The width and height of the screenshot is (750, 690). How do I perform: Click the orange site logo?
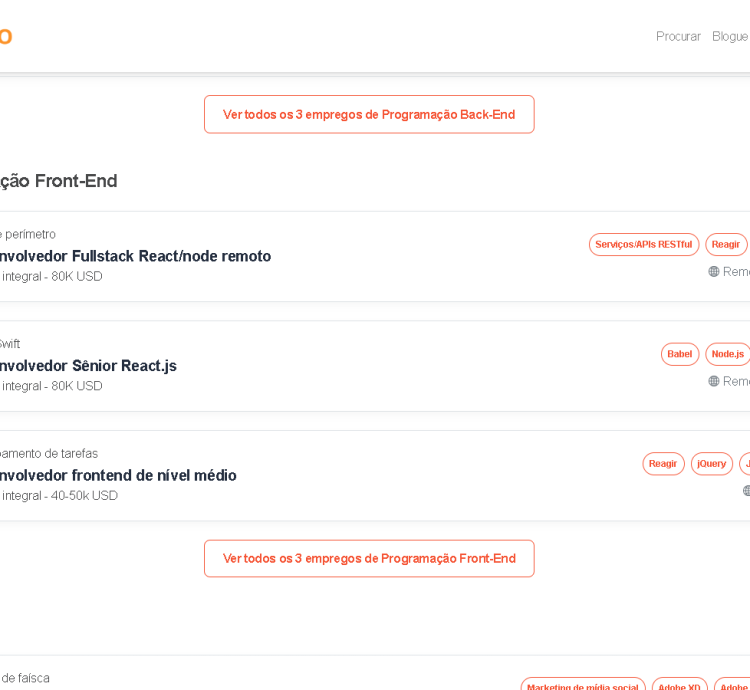click(5, 37)
